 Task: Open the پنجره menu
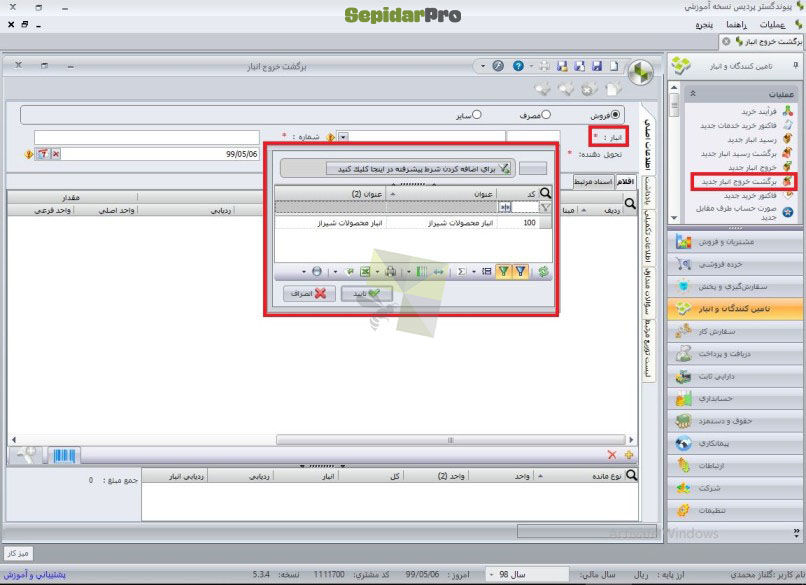704,24
